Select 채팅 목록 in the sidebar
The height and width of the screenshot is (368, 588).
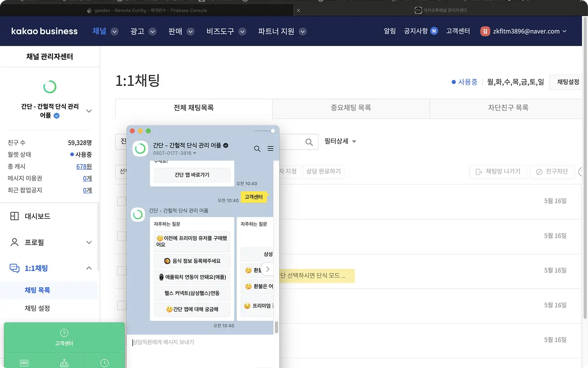click(x=38, y=290)
